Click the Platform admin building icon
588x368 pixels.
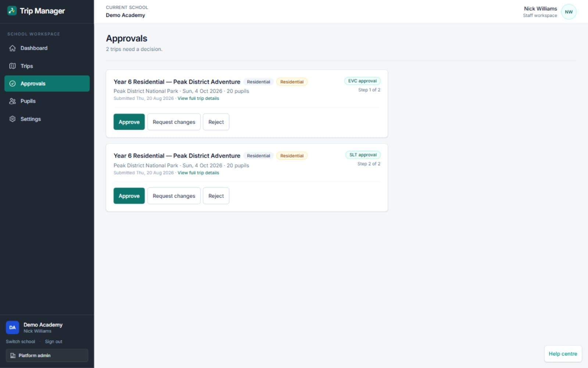(x=13, y=355)
